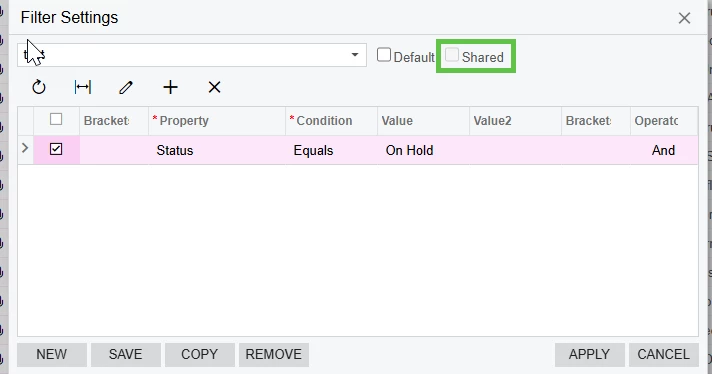Select the On Hold value cell
This screenshot has width=712, height=374.
coord(424,150)
